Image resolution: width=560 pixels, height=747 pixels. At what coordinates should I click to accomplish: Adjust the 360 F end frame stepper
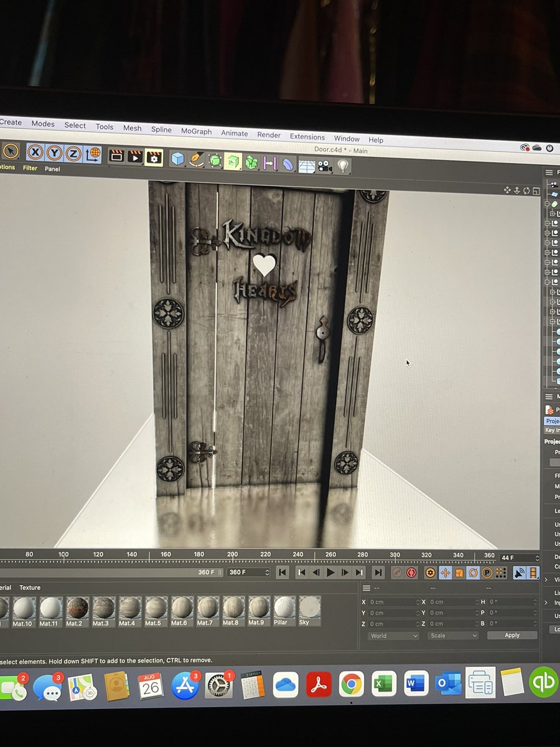coord(267,573)
